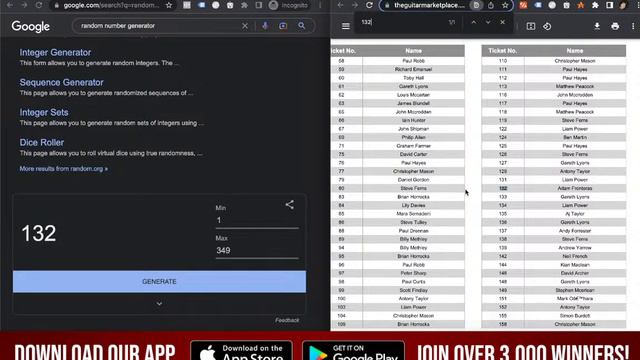Select the 'Paul Robb' name for ticket 58
The image size is (640, 360).
tap(413, 61)
